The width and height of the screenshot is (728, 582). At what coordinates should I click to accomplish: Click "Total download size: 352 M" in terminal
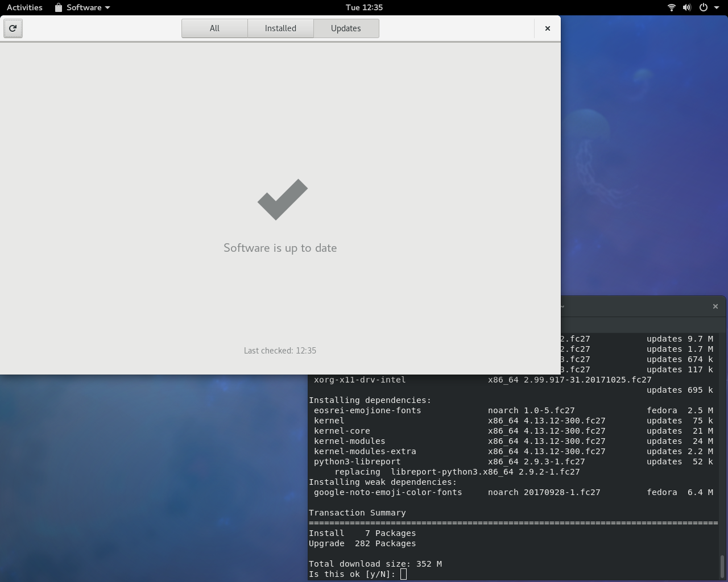(x=375, y=564)
